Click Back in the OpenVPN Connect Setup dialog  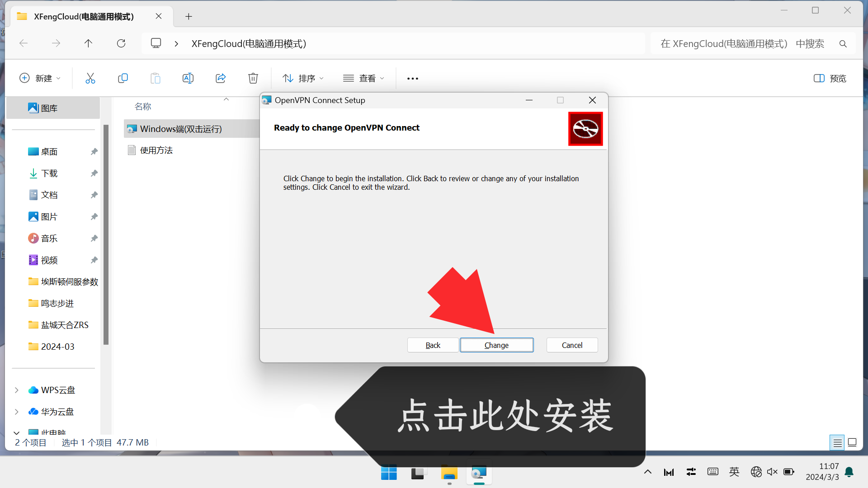click(433, 345)
